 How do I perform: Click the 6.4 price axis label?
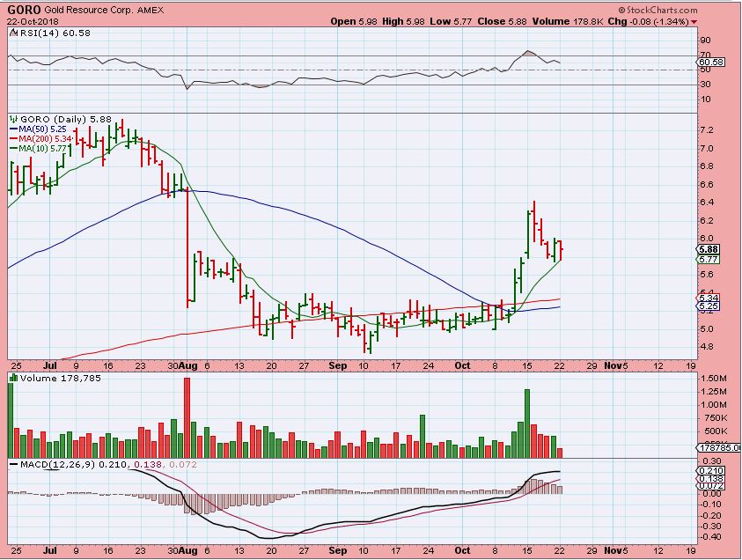707,203
